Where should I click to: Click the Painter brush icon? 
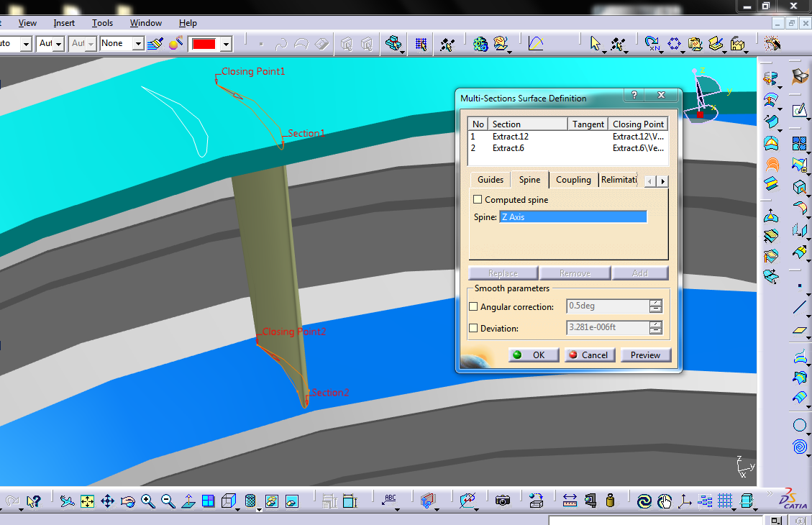pyautogui.click(x=155, y=44)
